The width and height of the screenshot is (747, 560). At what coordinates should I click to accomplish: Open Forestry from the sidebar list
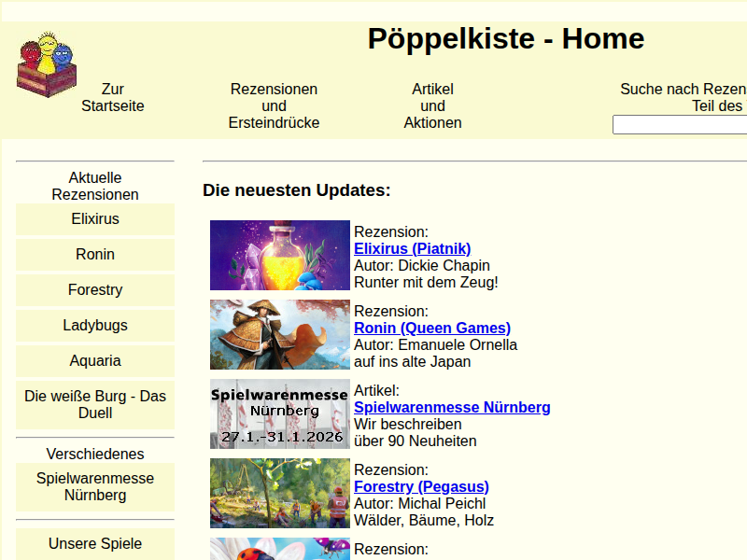pos(95,290)
